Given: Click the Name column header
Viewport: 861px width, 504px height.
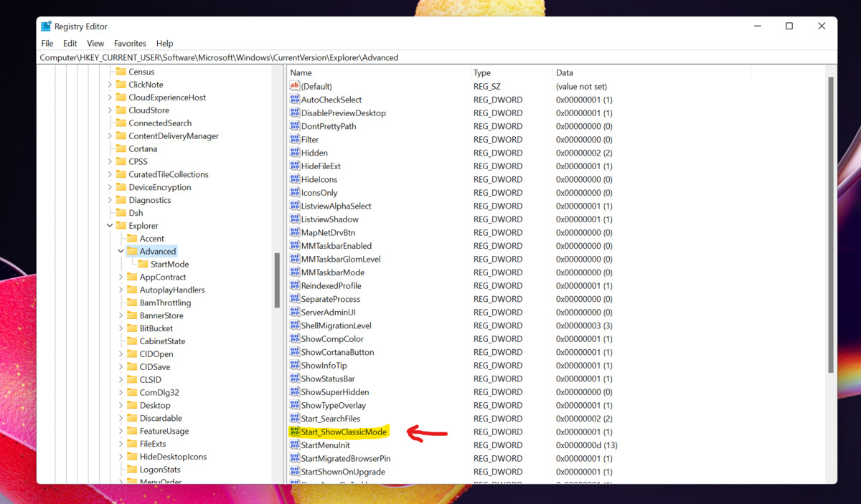Looking at the screenshot, I should pyautogui.click(x=301, y=72).
